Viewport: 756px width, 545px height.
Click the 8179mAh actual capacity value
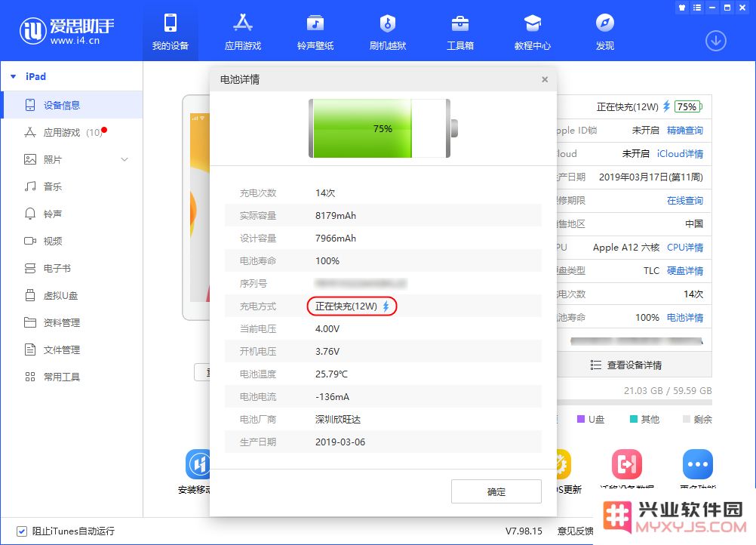(x=336, y=216)
